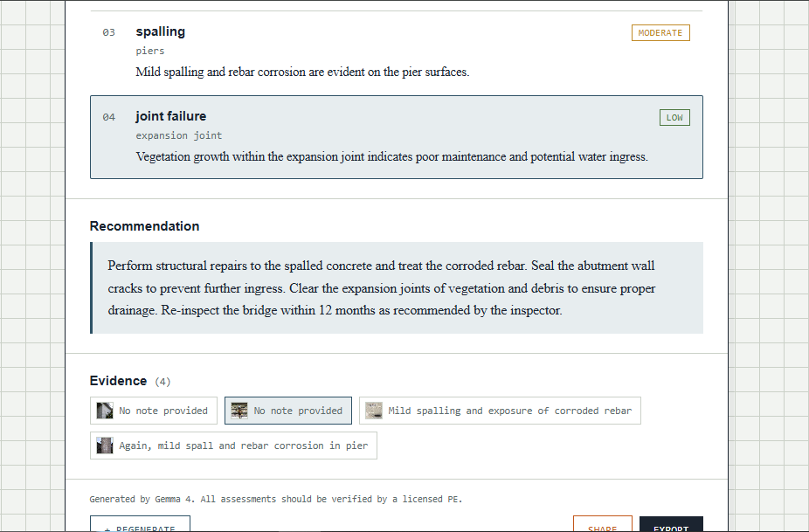809x532 pixels.
Task: Open the highlighted second evidence photo thumbnail
Action: click(x=239, y=411)
